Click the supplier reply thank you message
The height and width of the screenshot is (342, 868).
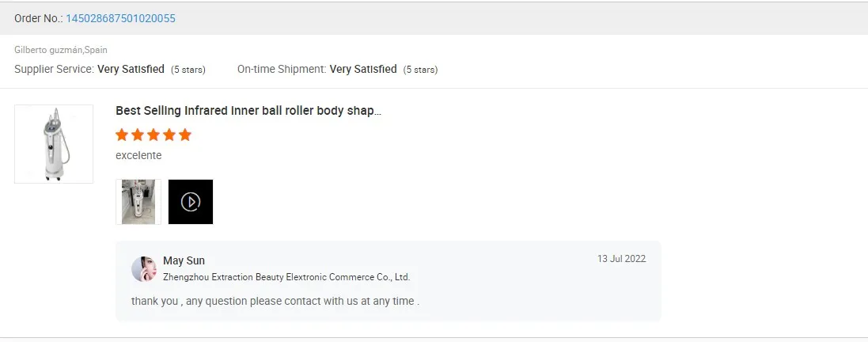(x=275, y=302)
